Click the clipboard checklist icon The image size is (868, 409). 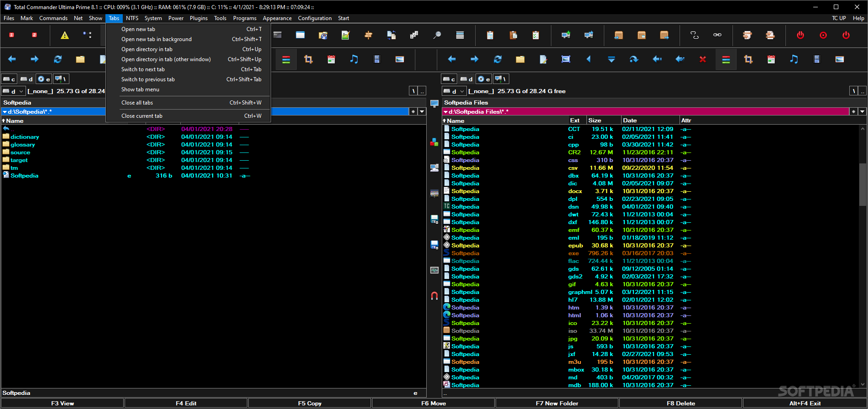click(x=536, y=35)
